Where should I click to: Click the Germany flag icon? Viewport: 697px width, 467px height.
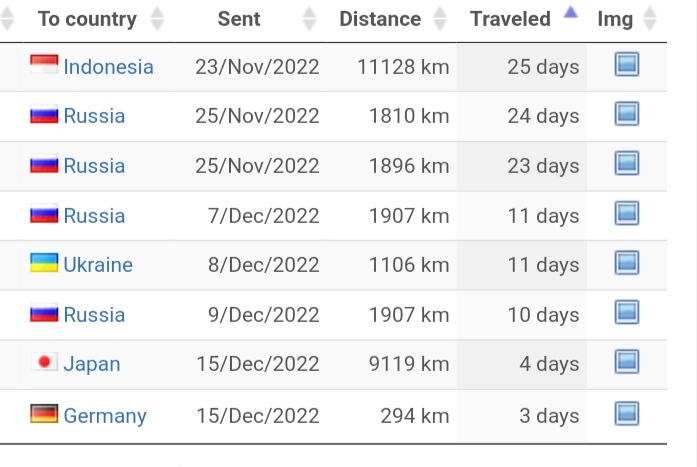tap(44, 413)
